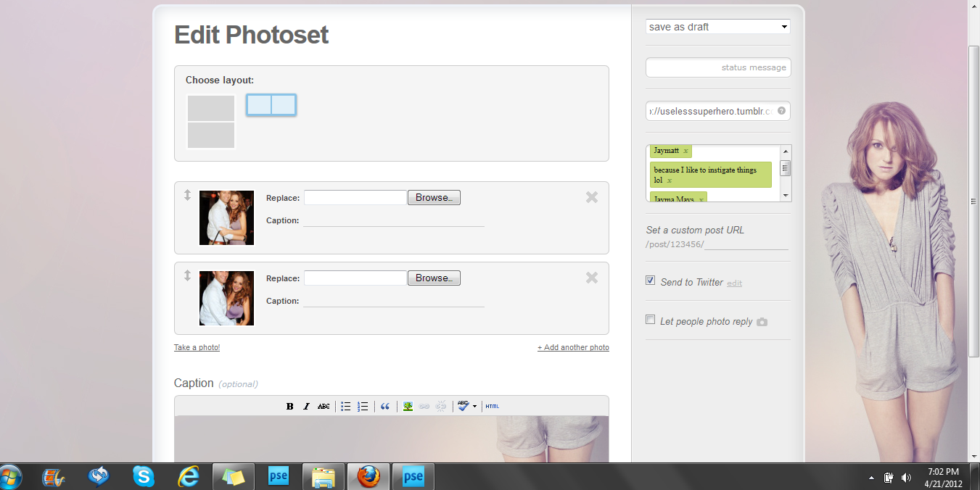Image resolution: width=980 pixels, height=490 pixels.
Task: Show hidden system tray icons
Action: 871,478
